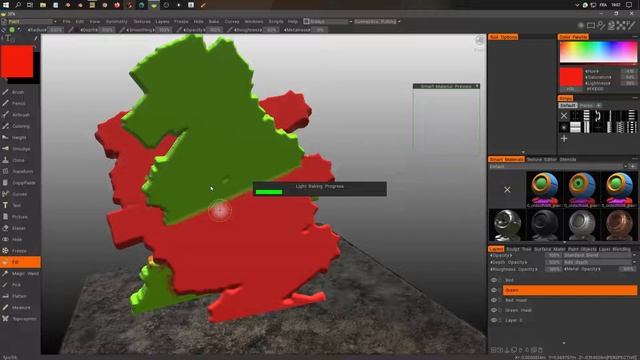Select the Red layer row

(570, 280)
